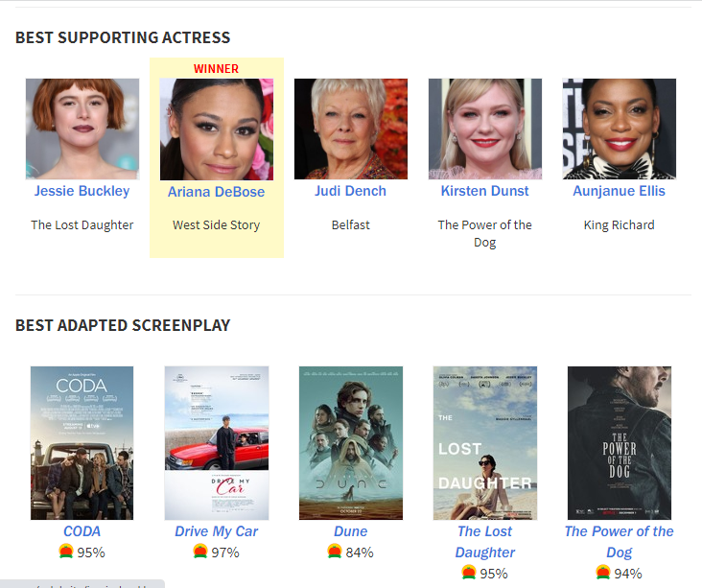Click Ariana DeBose's winner photo

[x=217, y=129]
